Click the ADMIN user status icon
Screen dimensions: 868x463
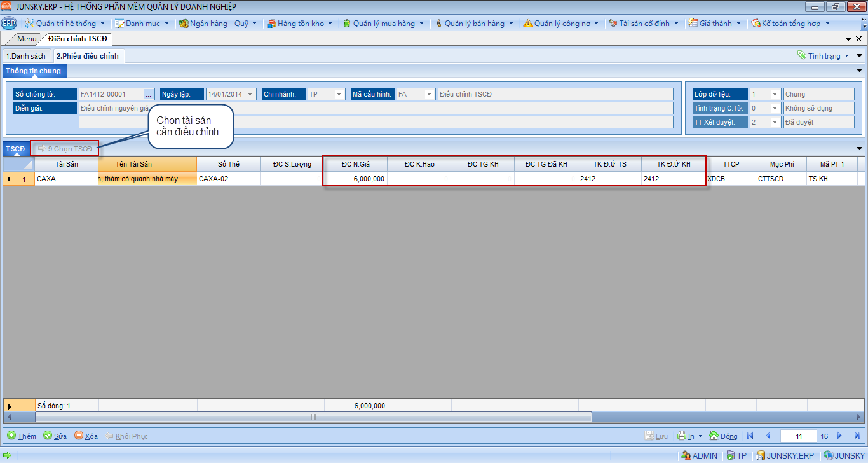(x=686, y=455)
